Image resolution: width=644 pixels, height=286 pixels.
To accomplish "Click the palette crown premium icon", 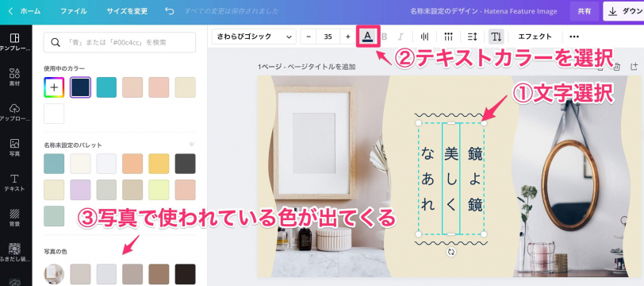I will click(191, 145).
